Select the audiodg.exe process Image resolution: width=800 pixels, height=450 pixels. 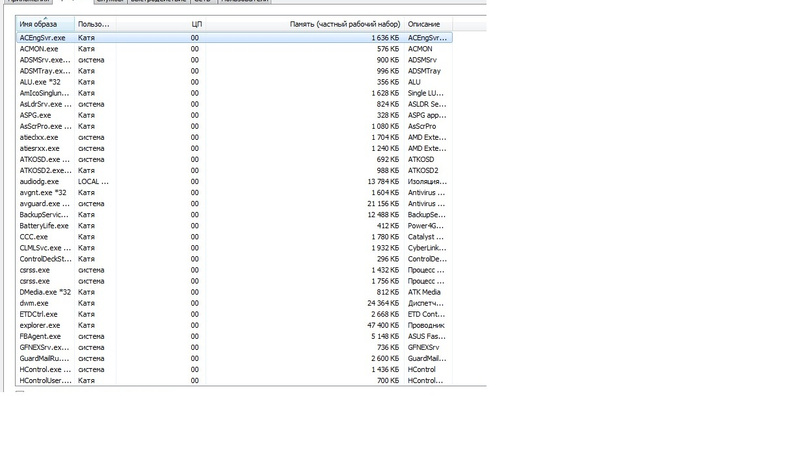coord(234,182)
